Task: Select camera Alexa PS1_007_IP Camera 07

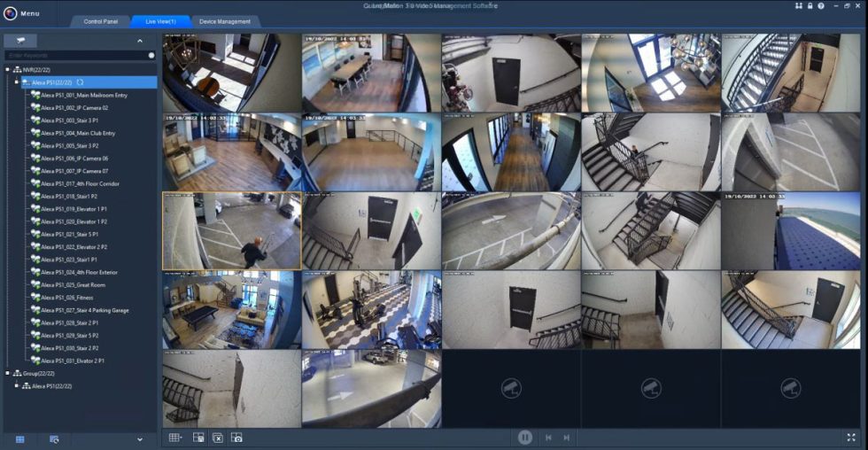Action: pos(74,171)
